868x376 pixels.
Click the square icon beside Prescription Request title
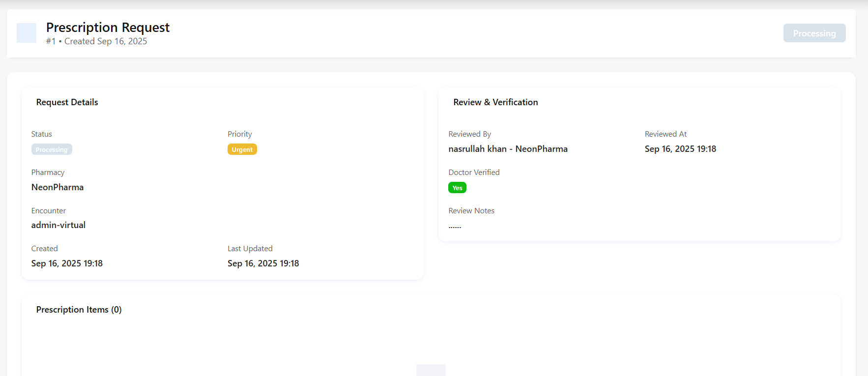pyautogui.click(x=27, y=33)
